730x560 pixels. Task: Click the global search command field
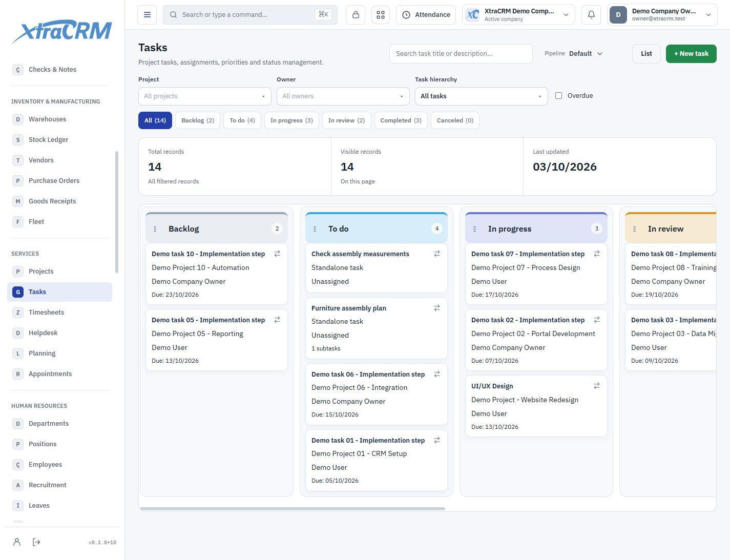click(x=250, y=15)
